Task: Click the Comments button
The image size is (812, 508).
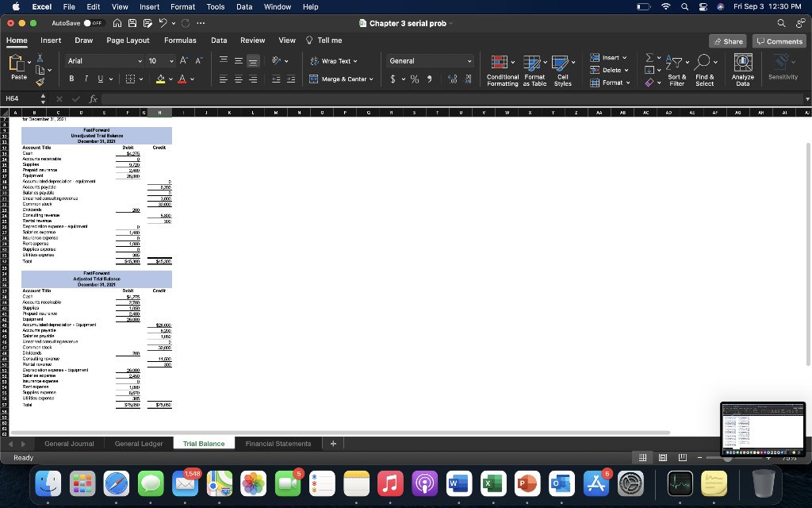Action: (x=779, y=41)
